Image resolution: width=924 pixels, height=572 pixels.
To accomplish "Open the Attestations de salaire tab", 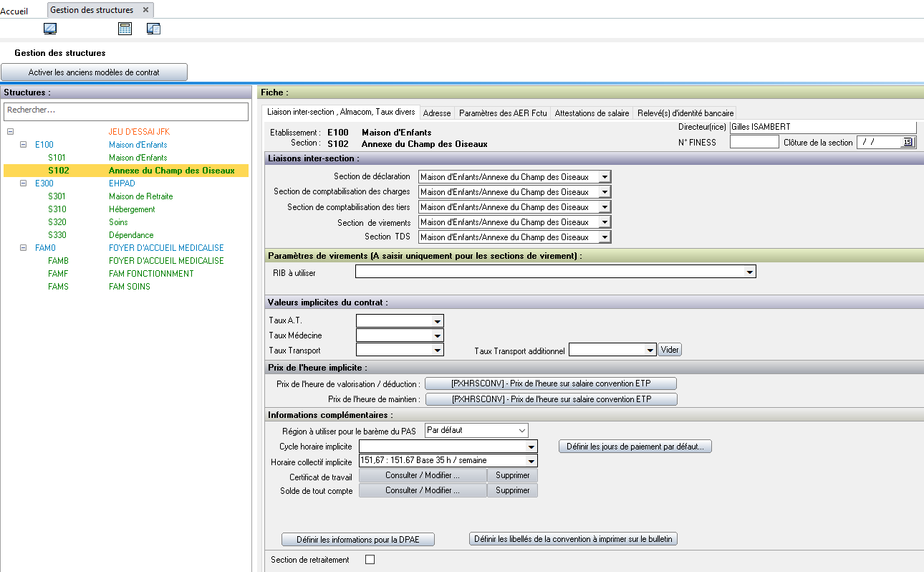I will point(592,113).
